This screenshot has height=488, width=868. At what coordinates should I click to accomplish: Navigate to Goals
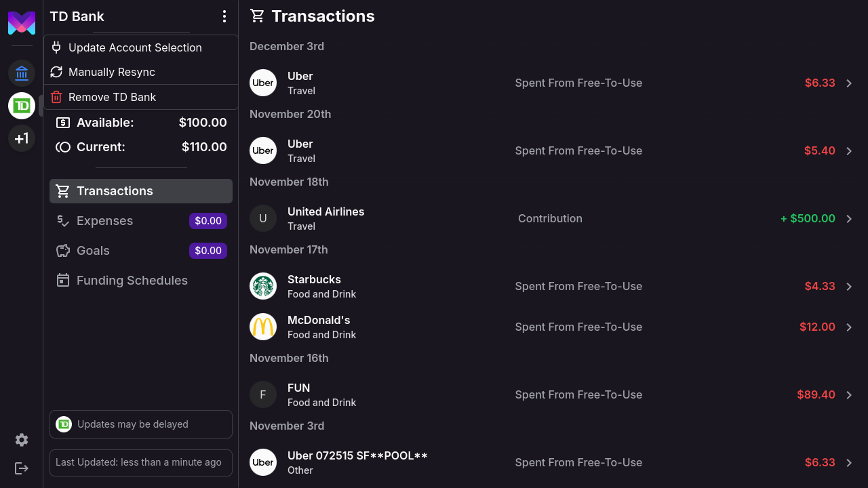(93, 251)
